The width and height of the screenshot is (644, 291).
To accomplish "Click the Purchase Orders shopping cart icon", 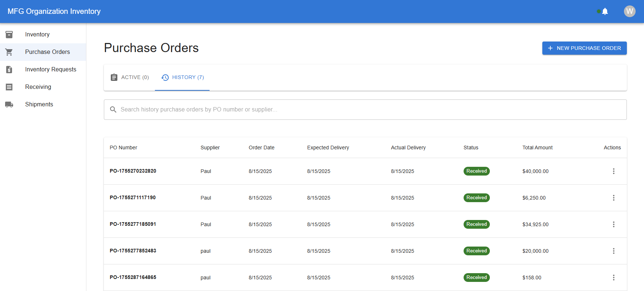I will [9, 52].
